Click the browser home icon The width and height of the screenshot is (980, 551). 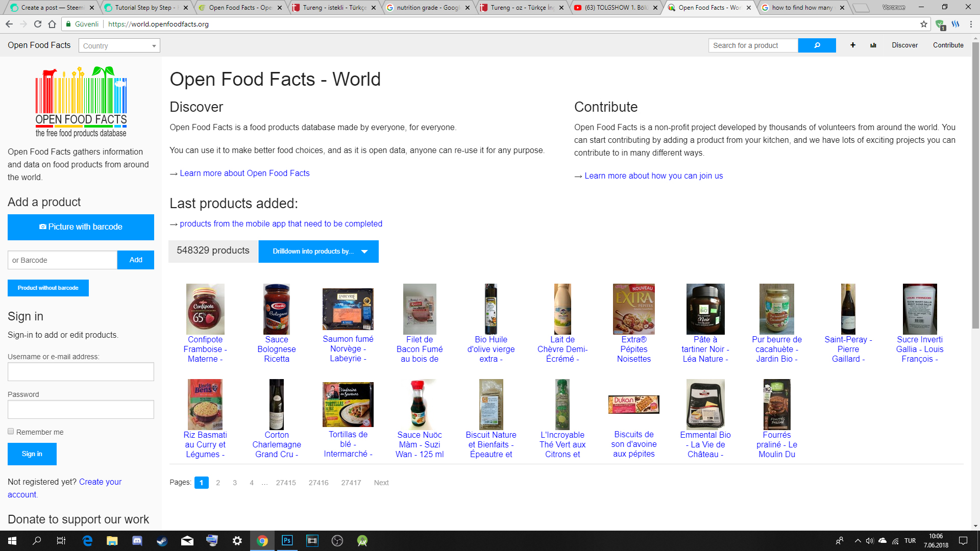point(52,24)
